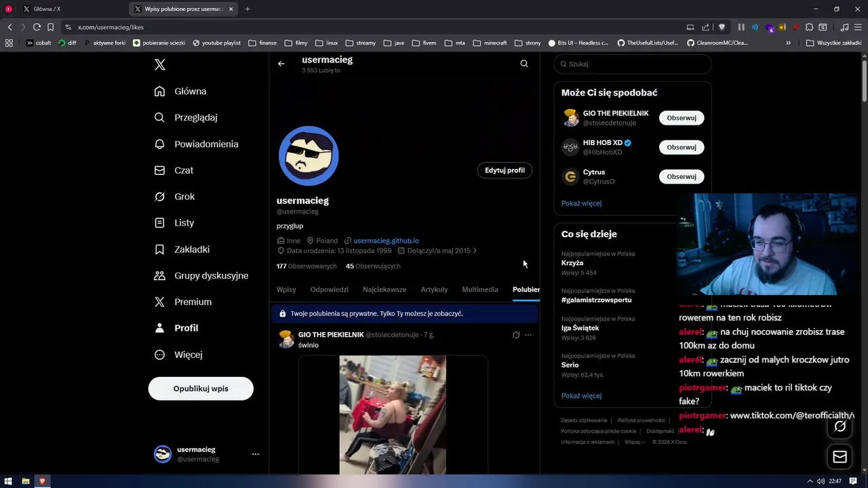Viewport: 868px width, 488px height.
Task: Switch to Wpisy tab
Action: click(286, 289)
